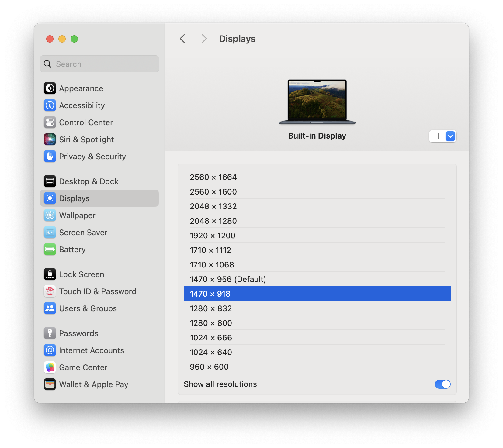This screenshot has height=448, width=503.
Task: Select resolution 1920 × 1200
Action: click(x=317, y=236)
